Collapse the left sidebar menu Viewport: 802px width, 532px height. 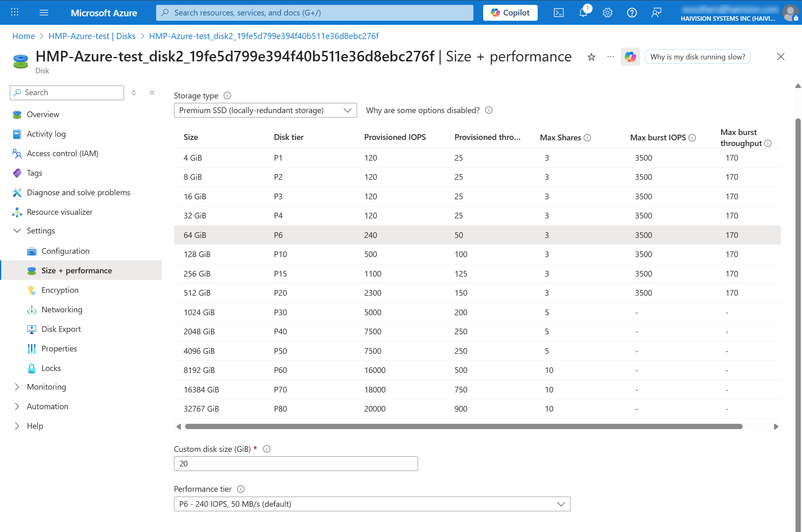(152, 93)
